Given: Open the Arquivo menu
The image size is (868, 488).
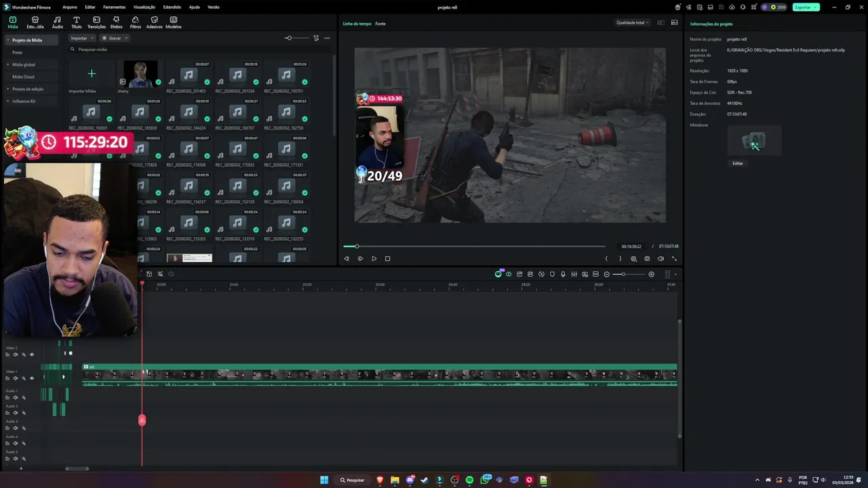Looking at the screenshot, I should click(x=69, y=7).
